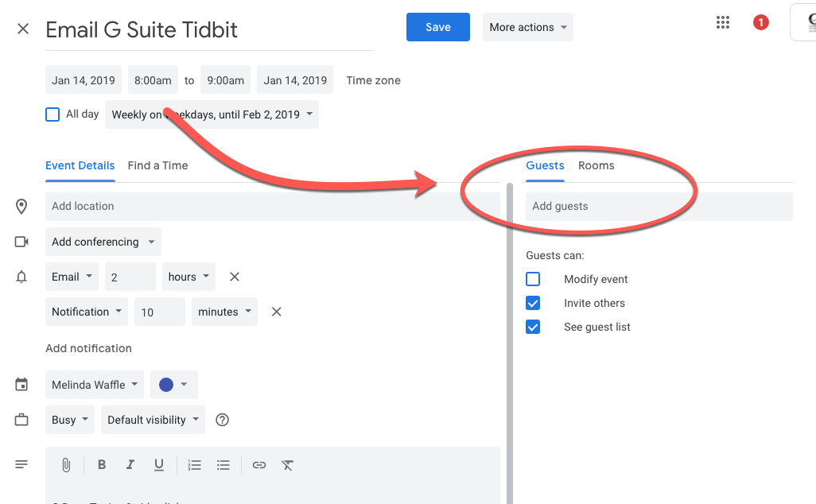Image resolution: width=816 pixels, height=504 pixels.
Task: Change the hours unit dropdown
Action: pyautogui.click(x=188, y=277)
